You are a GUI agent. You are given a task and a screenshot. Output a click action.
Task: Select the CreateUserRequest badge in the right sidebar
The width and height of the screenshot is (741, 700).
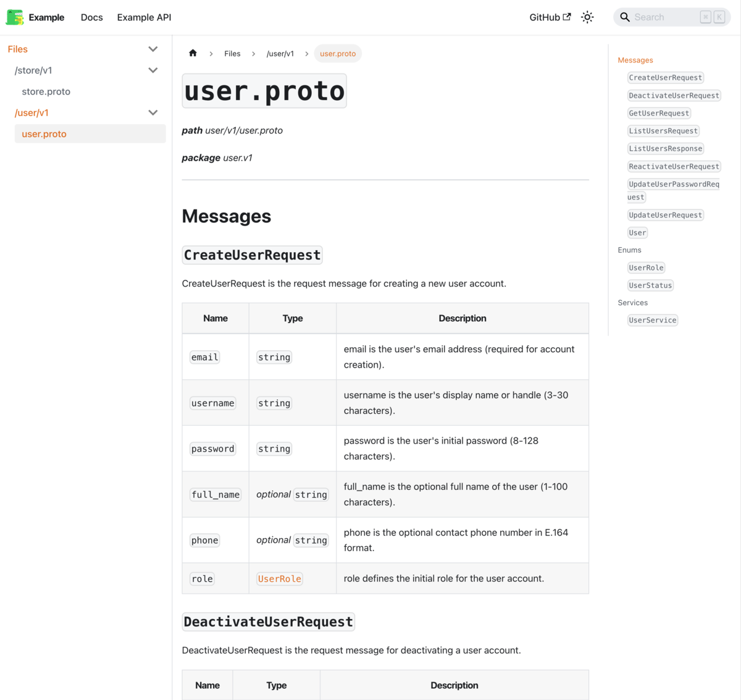(x=666, y=77)
